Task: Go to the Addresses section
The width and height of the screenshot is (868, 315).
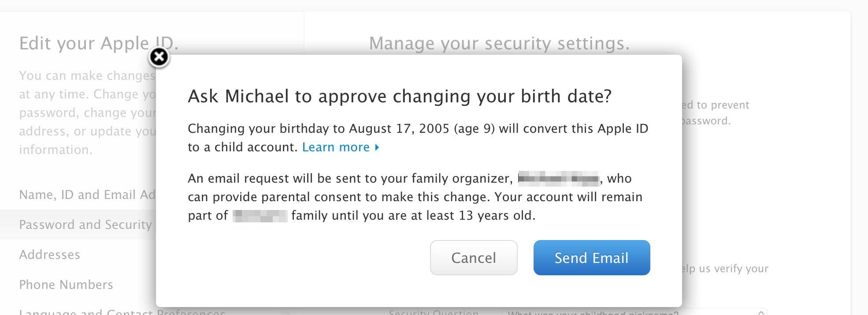Action: [50, 255]
